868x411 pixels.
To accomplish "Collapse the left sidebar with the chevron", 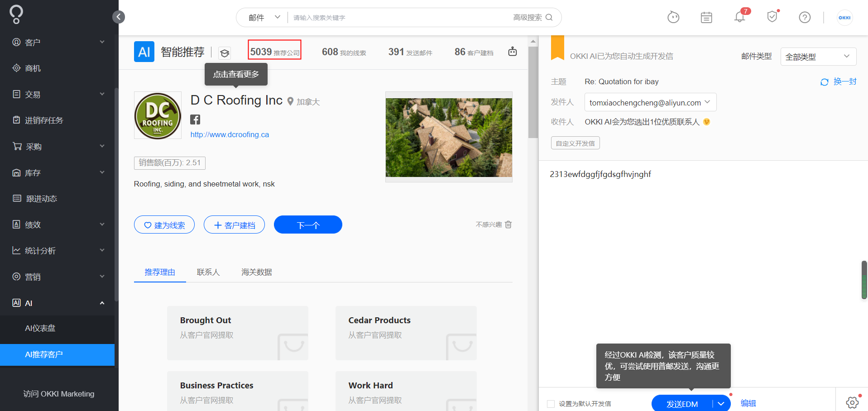I will [x=118, y=17].
